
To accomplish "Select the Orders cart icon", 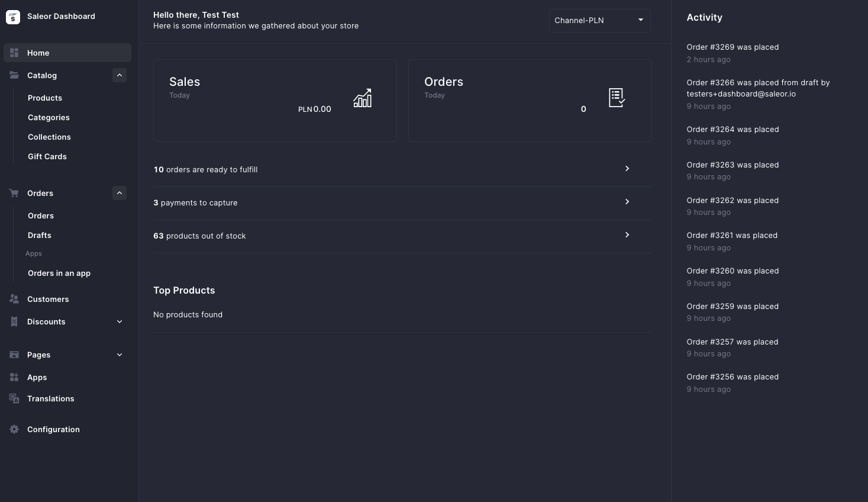I will click(14, 193).
